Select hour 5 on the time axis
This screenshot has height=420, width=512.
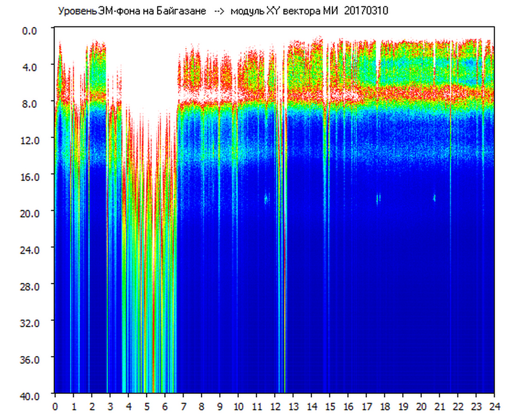147,406
